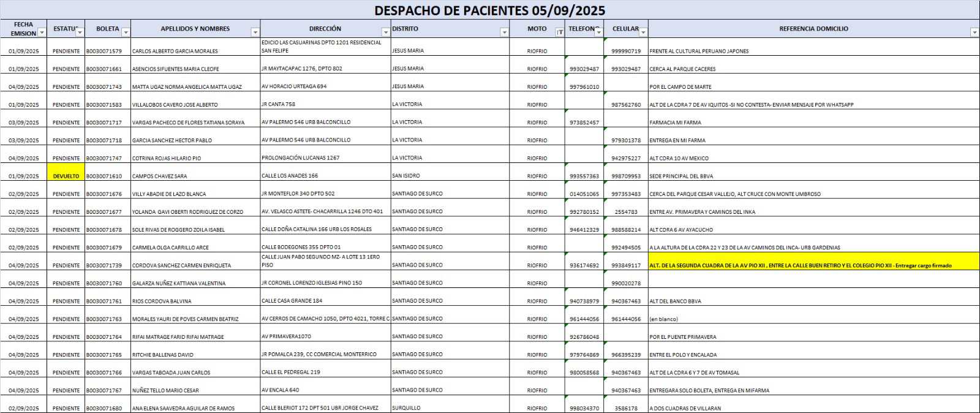Select the yellow DEVUELTO status cell
The height and width of the screenshot is (413, 980).
pos(66,176)
